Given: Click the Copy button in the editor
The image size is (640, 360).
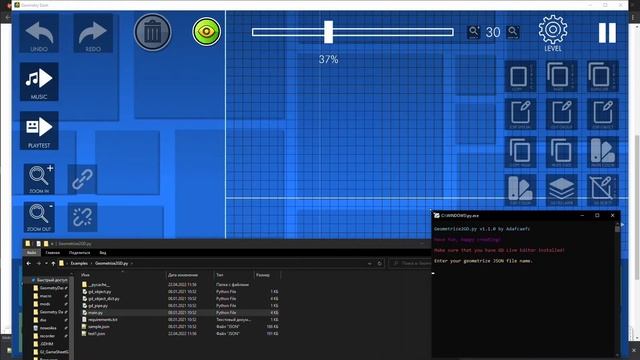Looking at the screenshot, I should pos(520,76).
